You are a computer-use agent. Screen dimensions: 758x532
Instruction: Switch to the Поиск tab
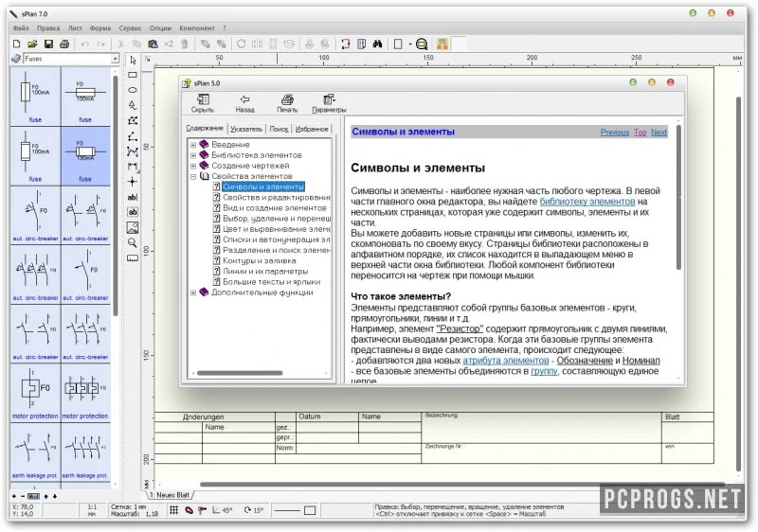tap(279, 129)
